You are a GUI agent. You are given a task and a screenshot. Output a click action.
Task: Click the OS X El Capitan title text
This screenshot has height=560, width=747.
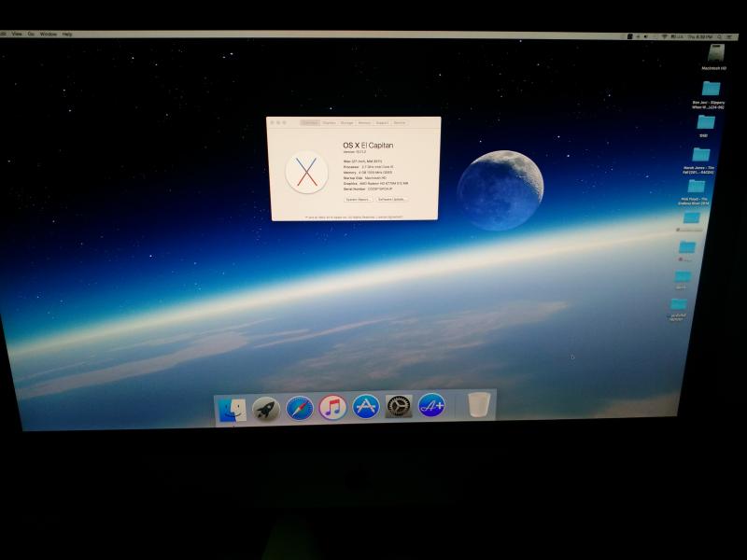click(368, 146)
